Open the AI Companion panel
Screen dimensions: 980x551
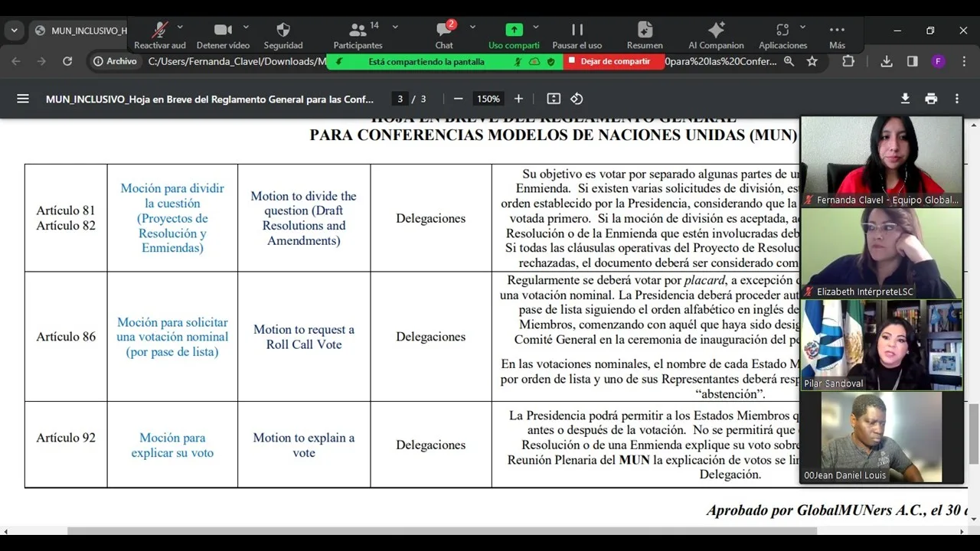[x=716, y=31]
